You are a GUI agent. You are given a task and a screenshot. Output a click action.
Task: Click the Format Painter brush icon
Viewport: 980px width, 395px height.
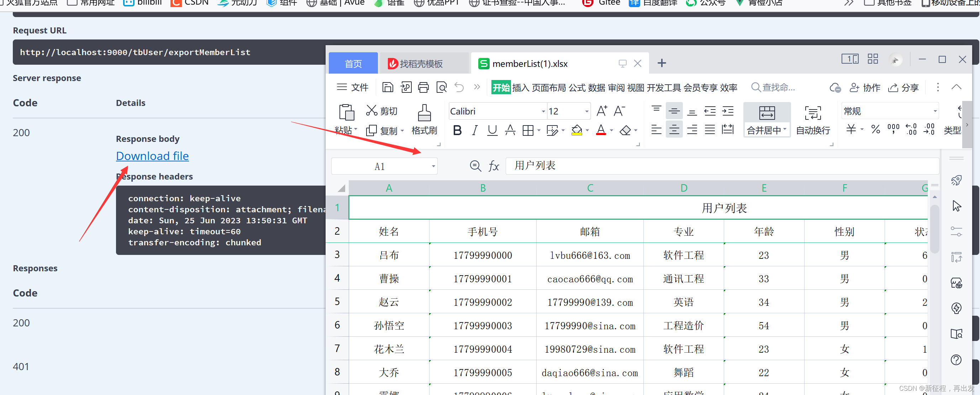pos(424,113)
